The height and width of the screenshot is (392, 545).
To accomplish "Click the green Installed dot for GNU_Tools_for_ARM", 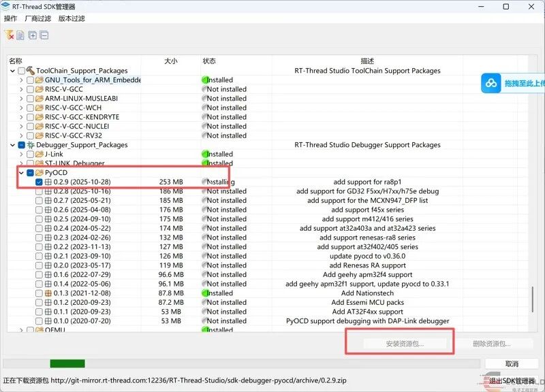I will pos(205,80).
